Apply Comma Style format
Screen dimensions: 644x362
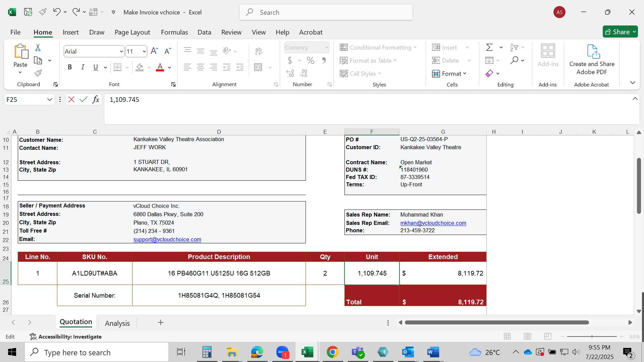(324, 60)
